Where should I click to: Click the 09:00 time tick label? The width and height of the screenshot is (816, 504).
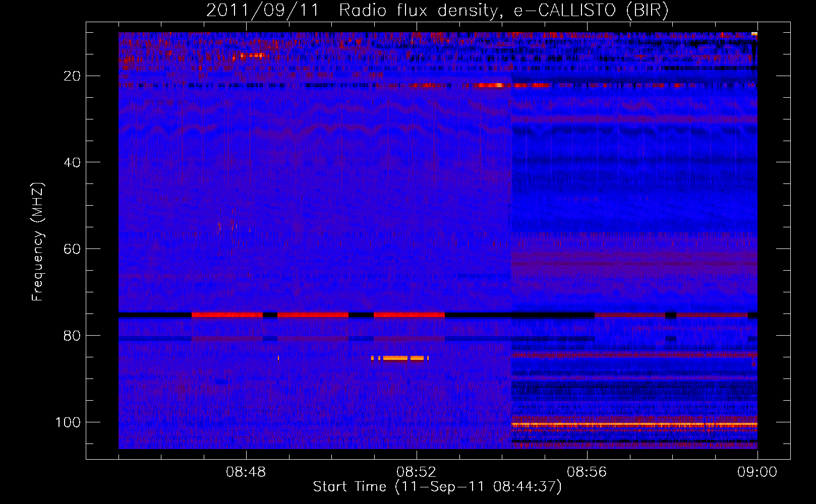click(757, 472)
